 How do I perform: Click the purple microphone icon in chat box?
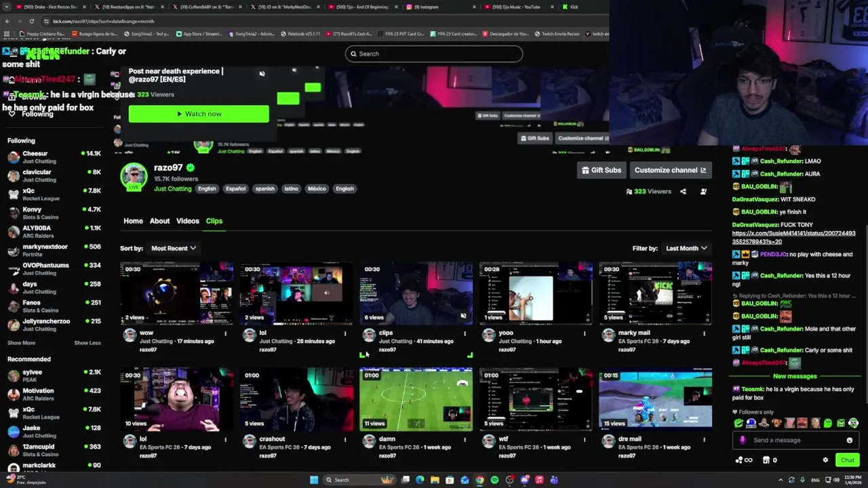coord(742,440)
